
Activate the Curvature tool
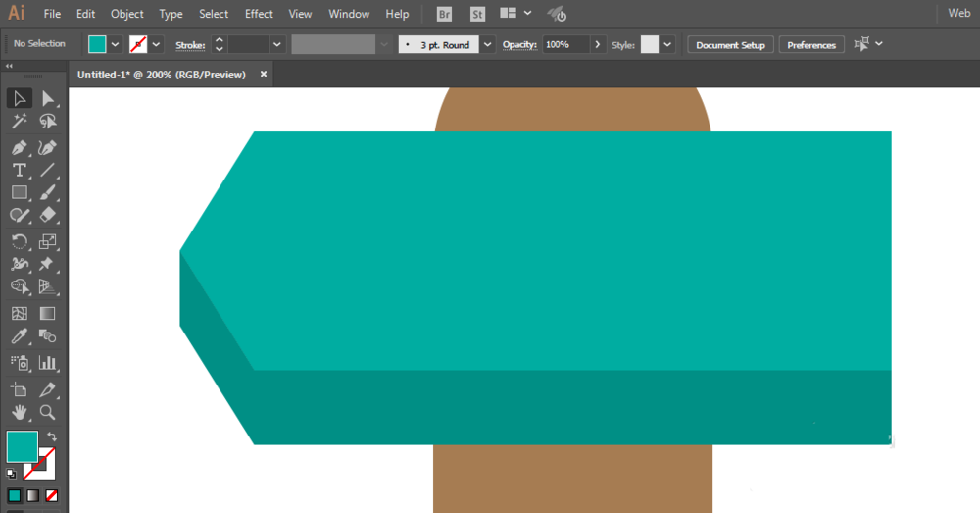47,148
